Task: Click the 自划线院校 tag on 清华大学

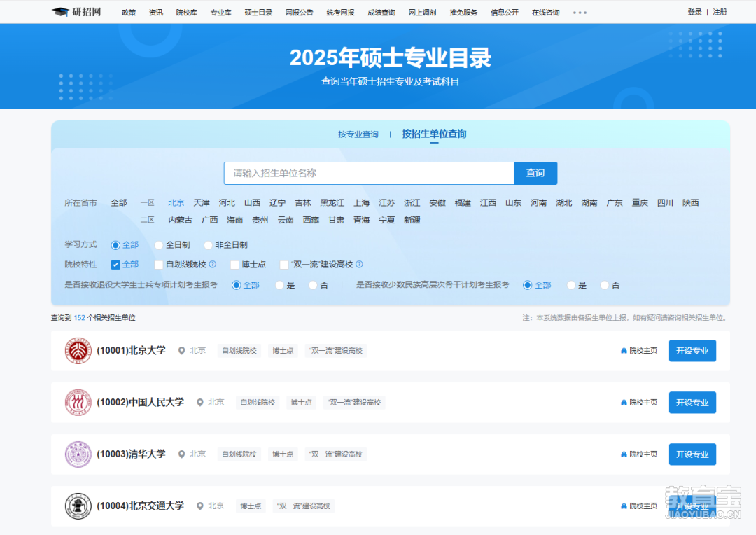Action: point(239,454)
